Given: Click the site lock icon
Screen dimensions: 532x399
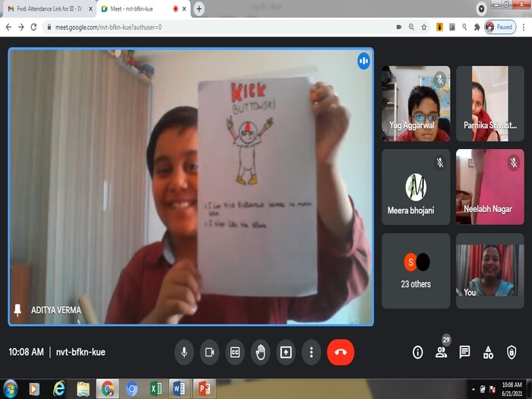Looking at the screenshot, I should (49, 27).
